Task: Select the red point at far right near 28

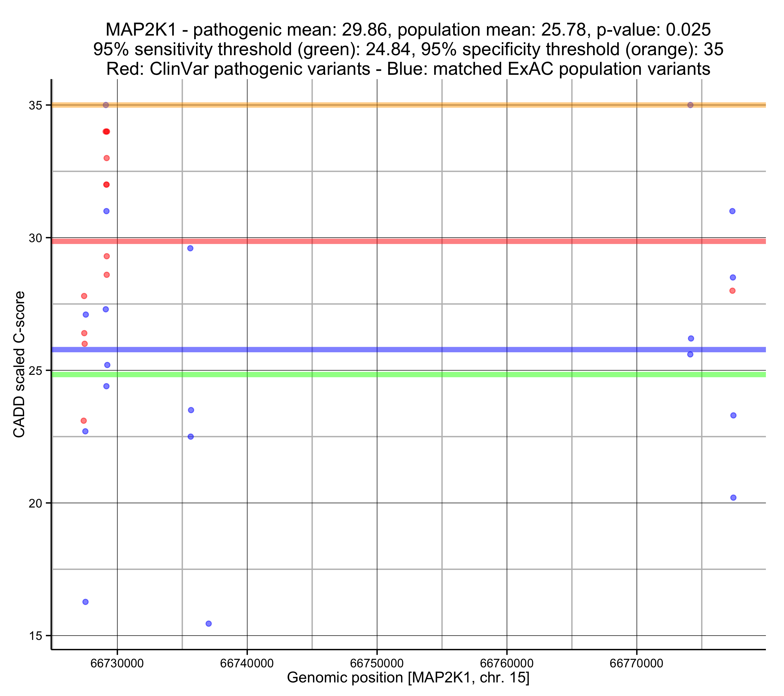Action: point(732,291)
